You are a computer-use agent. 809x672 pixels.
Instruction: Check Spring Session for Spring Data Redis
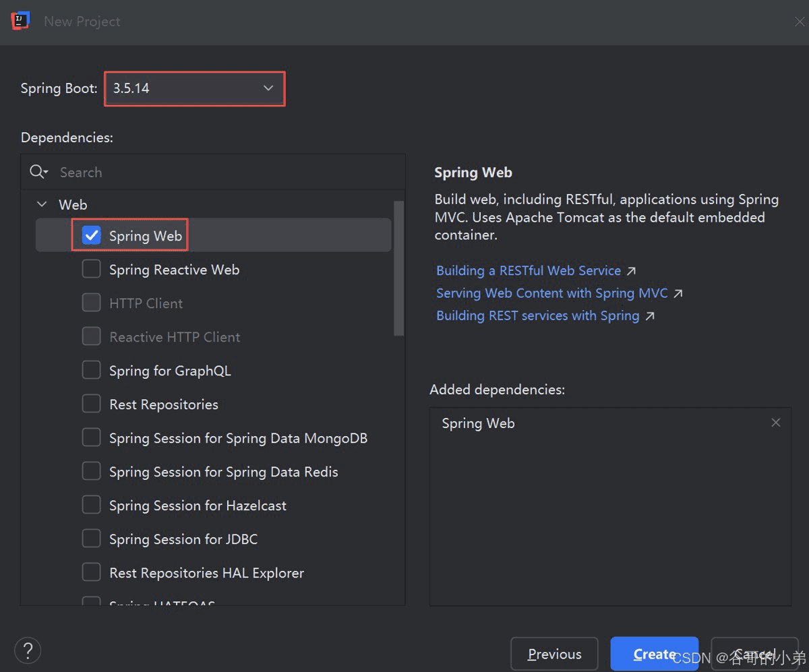[91, 471]
